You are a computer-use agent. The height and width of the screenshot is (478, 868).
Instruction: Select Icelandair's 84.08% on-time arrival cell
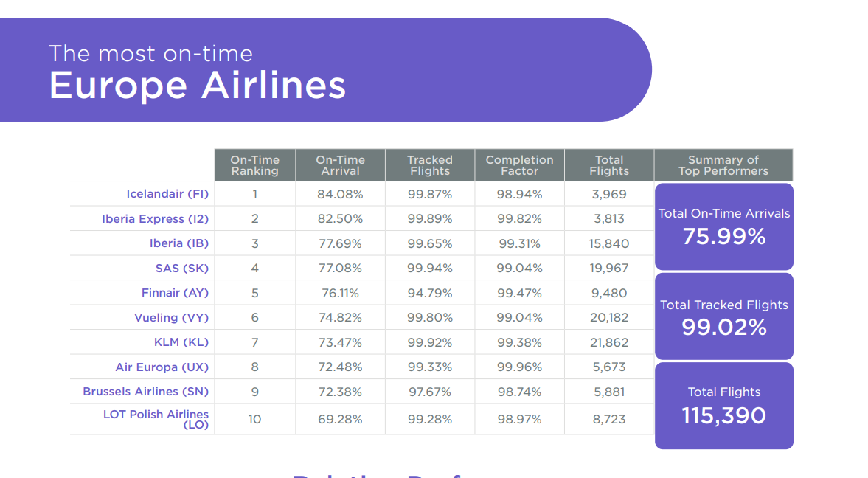click(340, 194)
